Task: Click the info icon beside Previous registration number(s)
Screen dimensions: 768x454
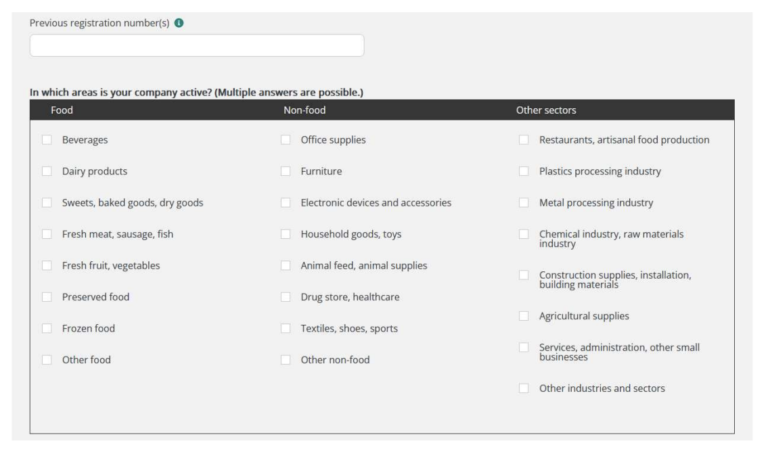Action: (179, 24)
